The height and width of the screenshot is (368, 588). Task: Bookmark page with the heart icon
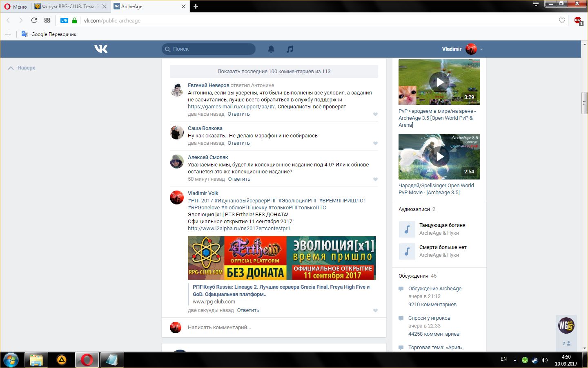pos(562,20)
